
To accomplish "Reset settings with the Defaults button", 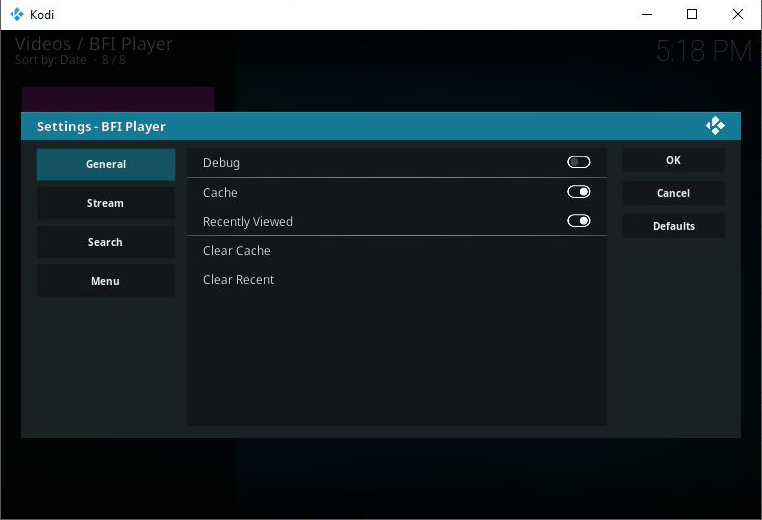I will tap(673, 226).
